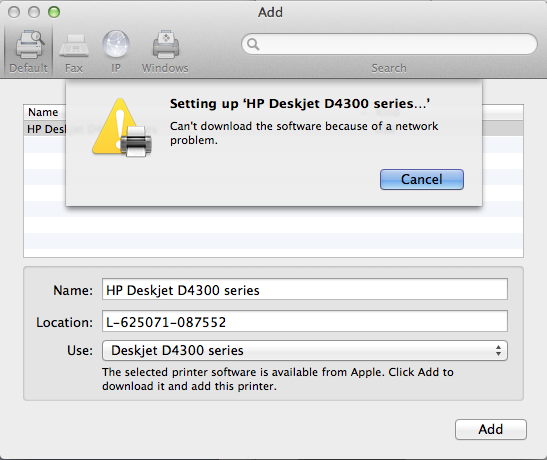Click the magnifying glass search icon
The height and width of the screenshot is (460, 547).
(x=253, y=44)
